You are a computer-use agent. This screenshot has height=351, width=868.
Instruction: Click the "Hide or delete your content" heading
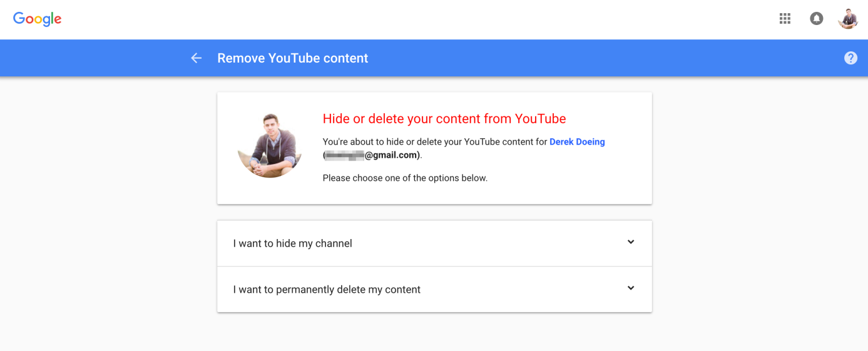(x=444, y=119)
